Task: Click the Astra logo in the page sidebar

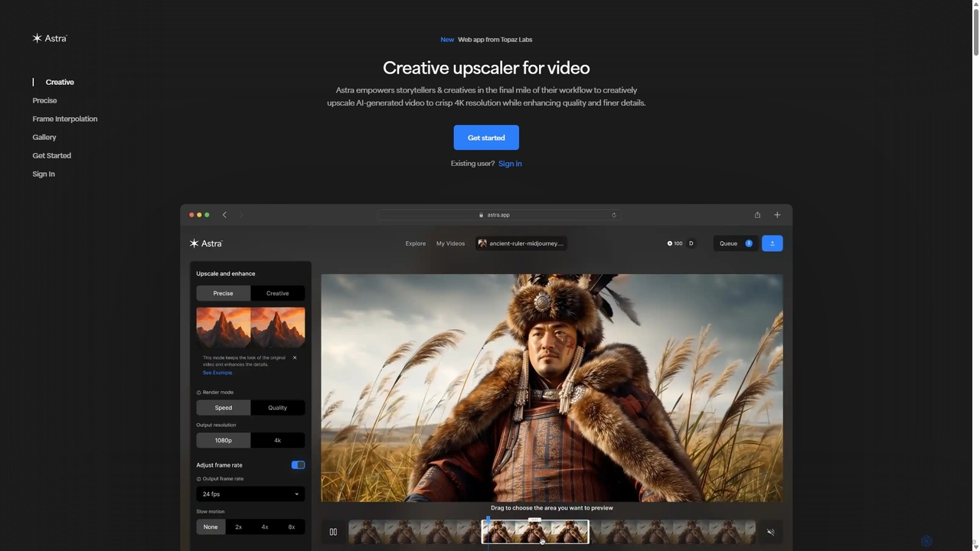Action: pyautogui.click(x=50, y=38)
